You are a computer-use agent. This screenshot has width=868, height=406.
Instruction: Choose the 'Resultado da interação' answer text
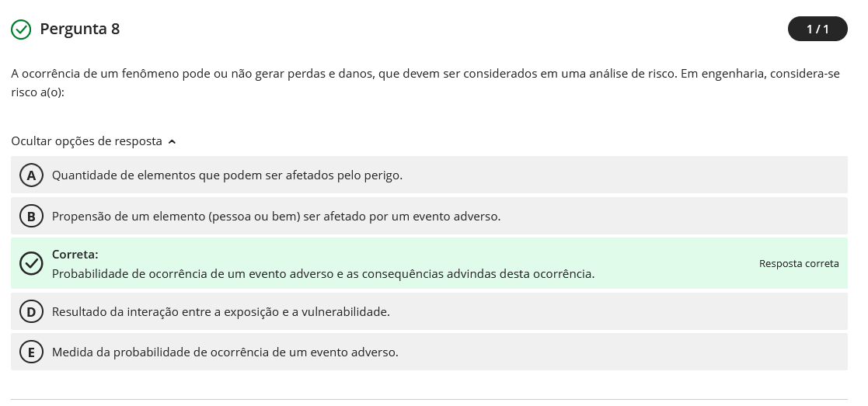click(x=221, y=312)
